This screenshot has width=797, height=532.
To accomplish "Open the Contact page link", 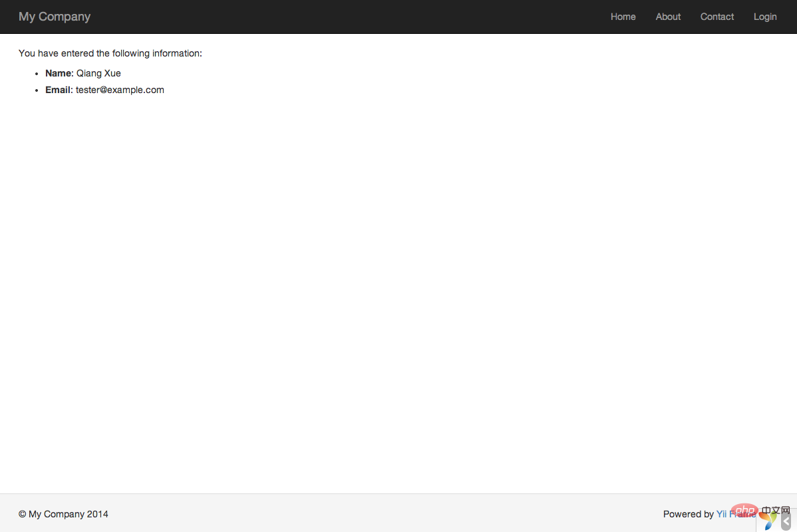I will 717,17.
